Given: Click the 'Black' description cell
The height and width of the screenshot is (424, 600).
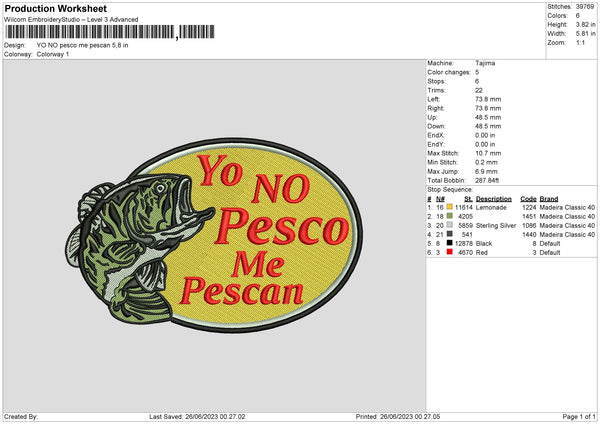Looking at the screenshot, I should click(x=484, y=243).
